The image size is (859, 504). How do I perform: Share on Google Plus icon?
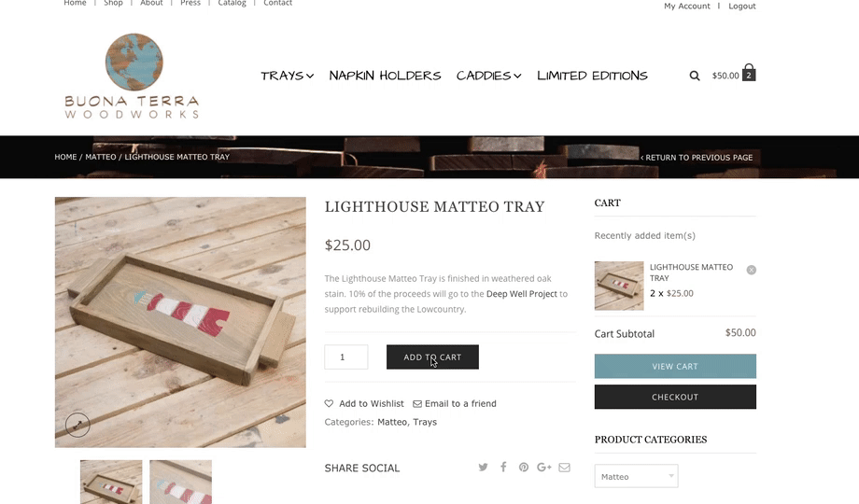(x=544, y=468)
